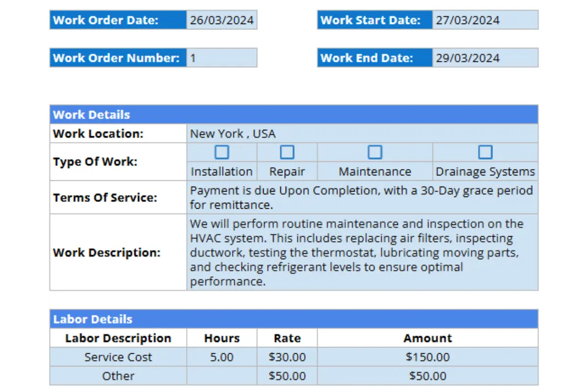Click the 'Maintenance' label text

(x=375, y=171)
